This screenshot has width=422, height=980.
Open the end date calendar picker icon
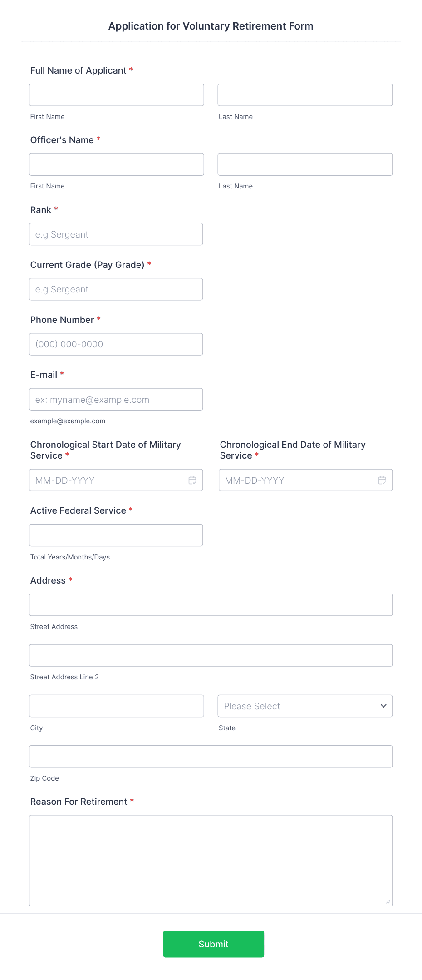[382, 480]
